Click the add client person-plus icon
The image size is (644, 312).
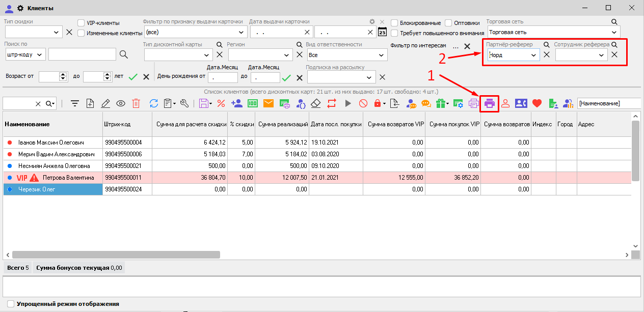[236, 103]
